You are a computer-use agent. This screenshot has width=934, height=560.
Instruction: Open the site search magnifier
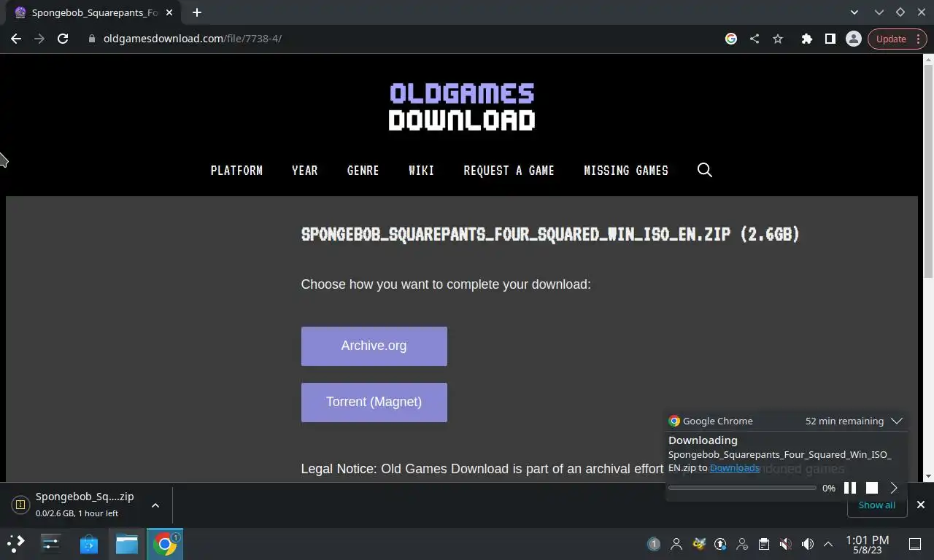[704, 170]
